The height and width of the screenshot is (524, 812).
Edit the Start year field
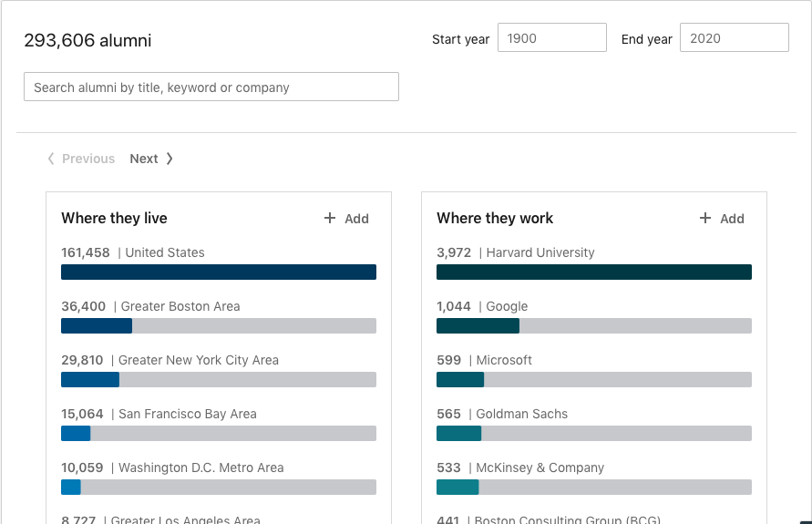(552, 37)
